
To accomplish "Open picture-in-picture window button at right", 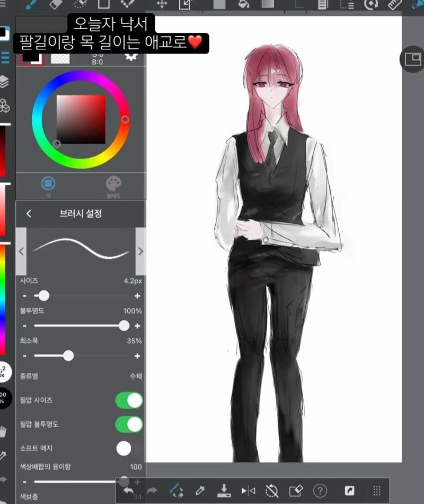I will (412, 59).
